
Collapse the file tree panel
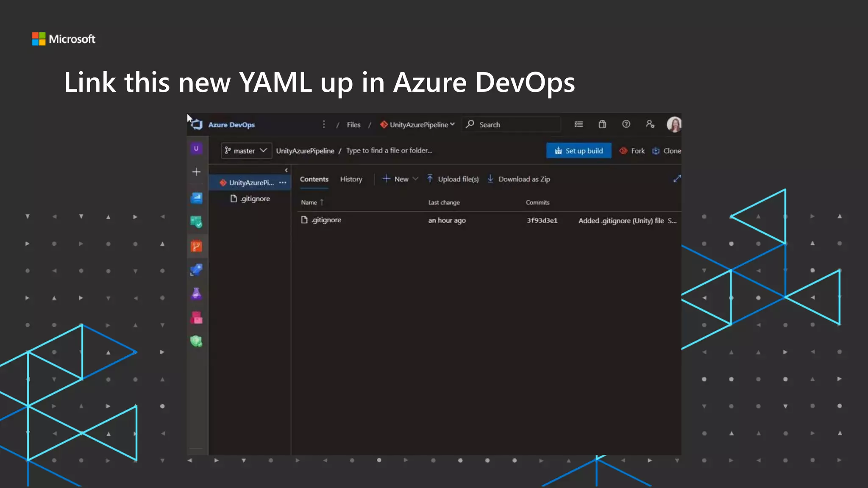286,170
